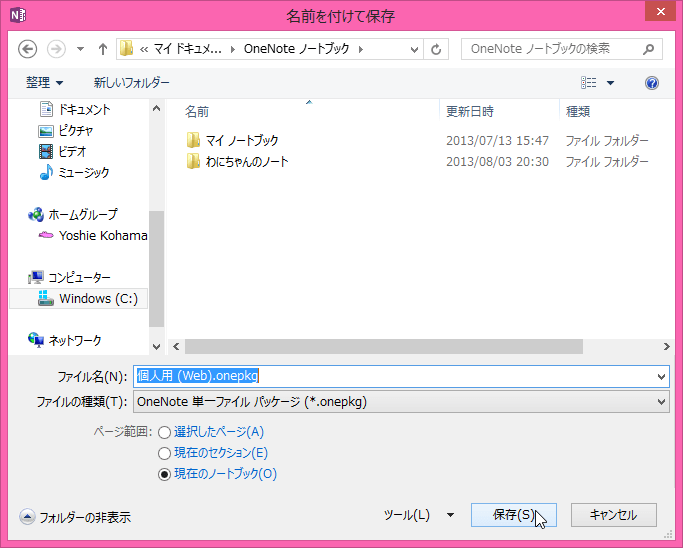Viewport: 683px width, 548px height.
Task: Click the file list horizontal scrollbar thumb
Action: [x=384, y=347]
